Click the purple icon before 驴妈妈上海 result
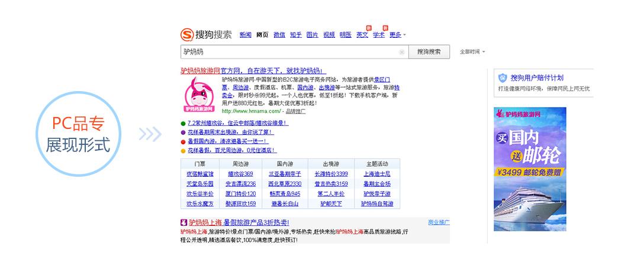Image resolution: width=644 pixels, height=272 pixels. (184, 223)
